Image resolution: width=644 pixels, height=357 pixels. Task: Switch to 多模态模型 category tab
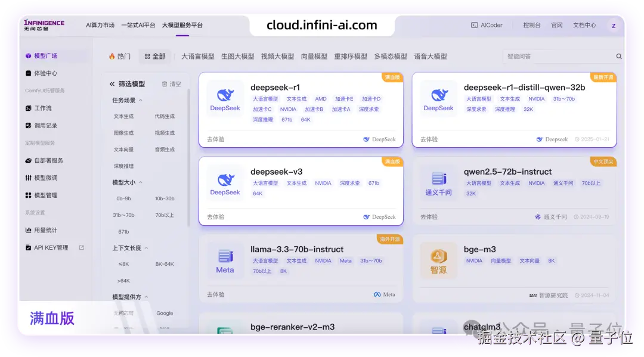[x=390, y=56]
